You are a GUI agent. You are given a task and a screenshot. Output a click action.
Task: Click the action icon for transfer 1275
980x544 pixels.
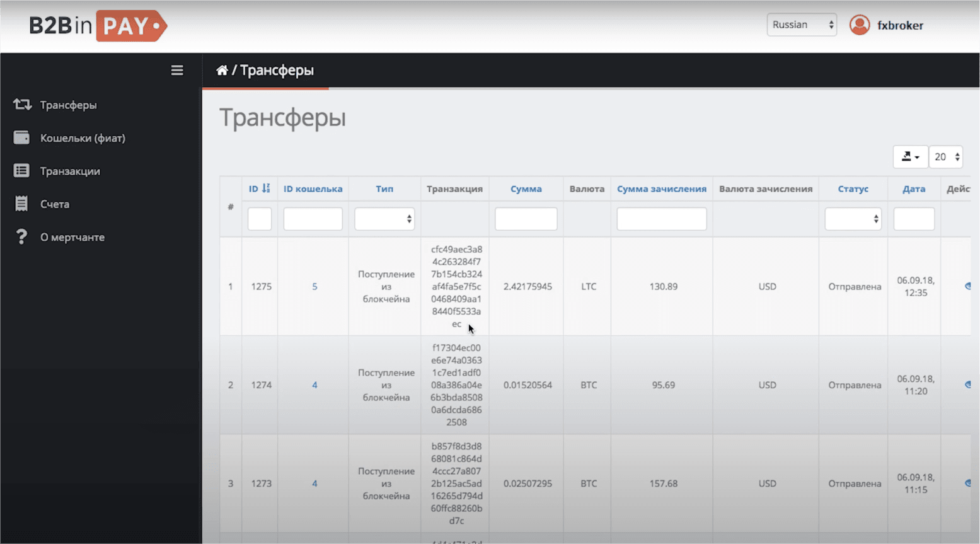[967, 286]
